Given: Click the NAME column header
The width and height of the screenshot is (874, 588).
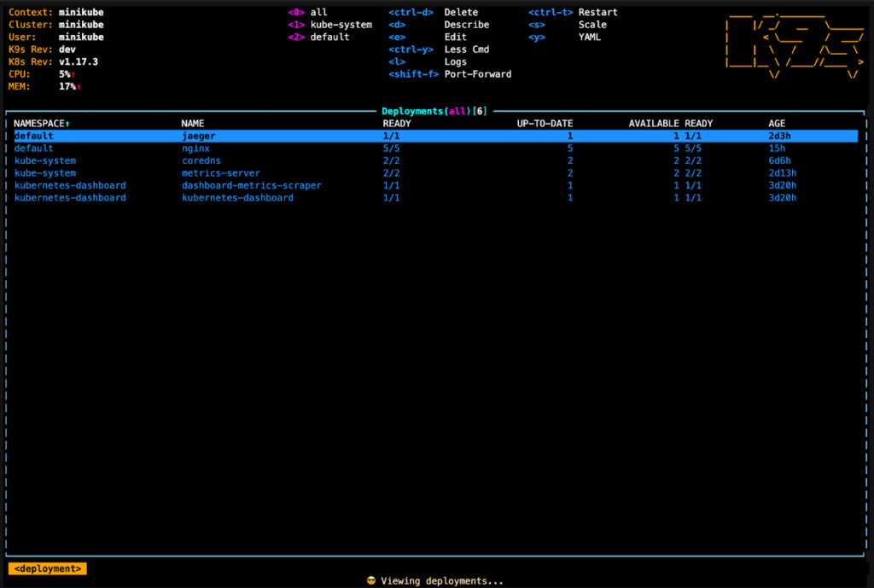Looking at the screenshot, I should (x=193, y=124).
